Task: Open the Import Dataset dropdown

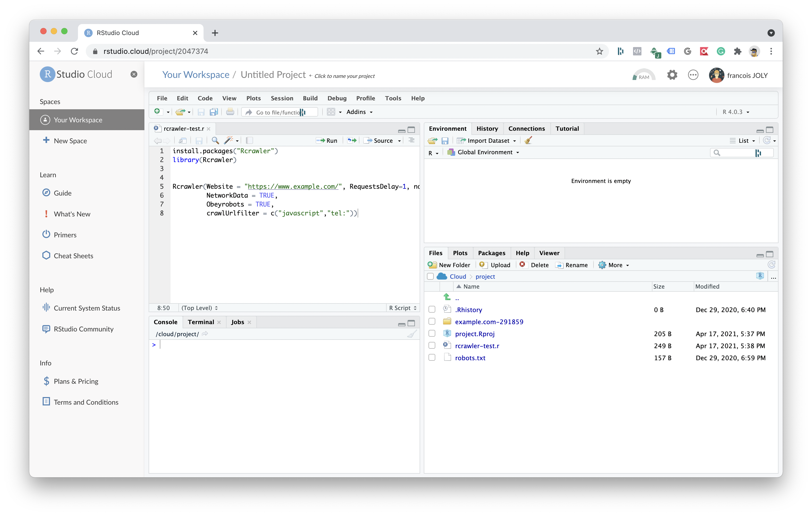Action: tap(487, 141)
